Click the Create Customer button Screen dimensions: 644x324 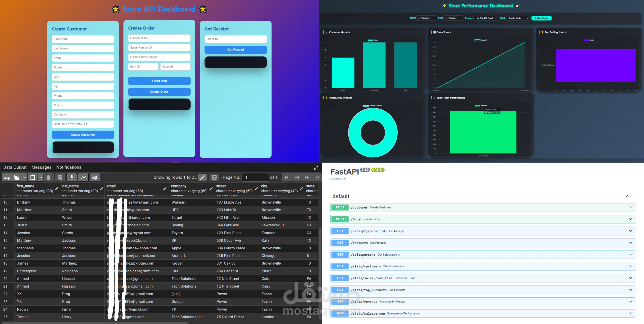pyautogui.click(x=83, y=135)
